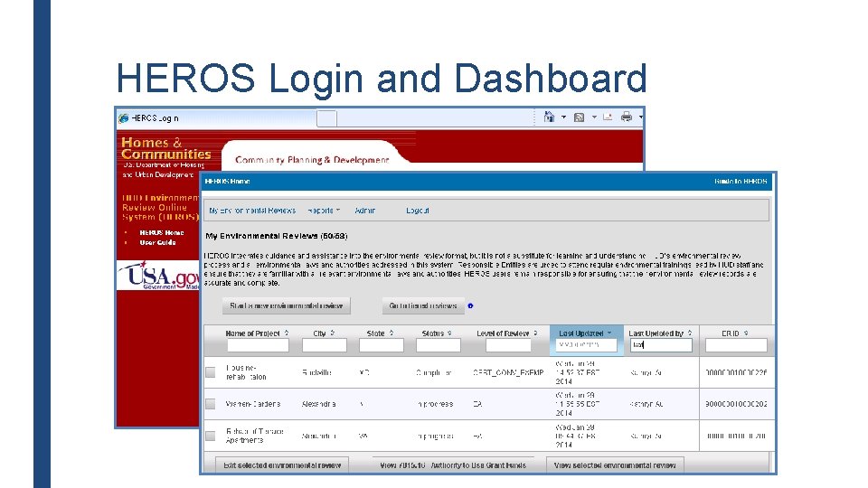This screenshot has width=868, height=488.
Task: Click the City filter input field
Action: (325, 345)
